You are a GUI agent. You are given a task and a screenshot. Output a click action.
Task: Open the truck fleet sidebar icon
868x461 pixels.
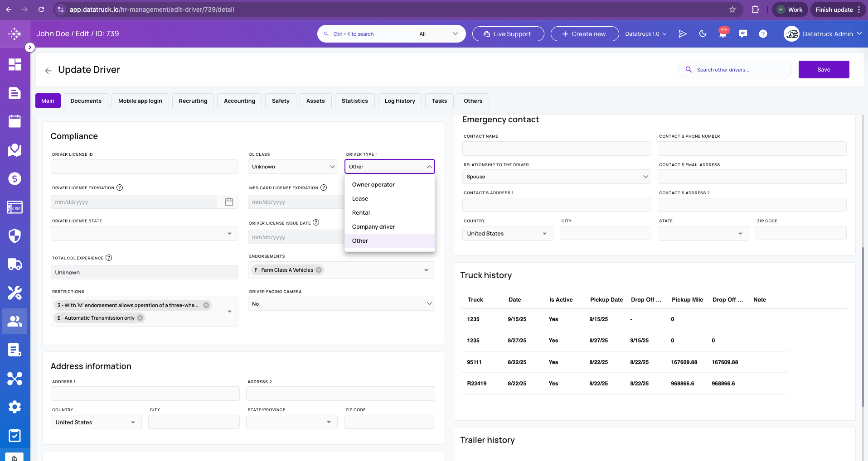point(15,264)
